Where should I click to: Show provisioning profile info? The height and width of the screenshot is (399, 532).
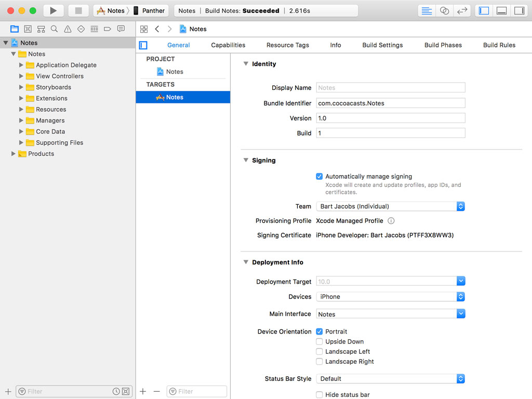[391, 221]
